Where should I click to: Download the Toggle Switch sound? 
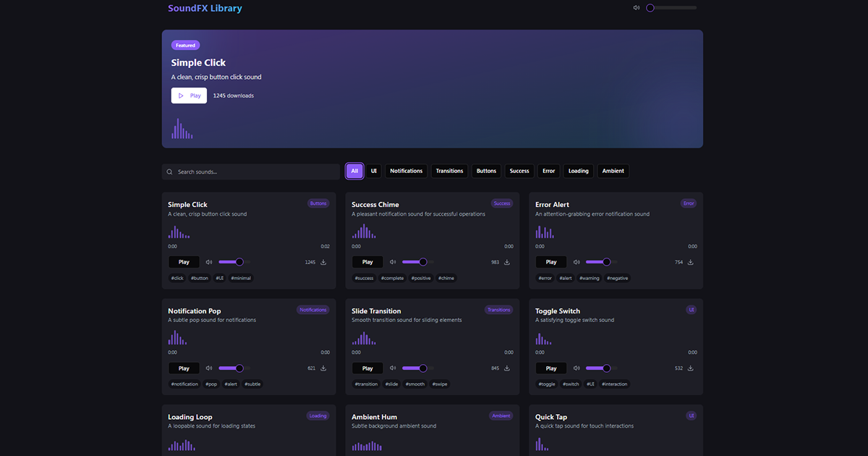(x=691, y=368)
